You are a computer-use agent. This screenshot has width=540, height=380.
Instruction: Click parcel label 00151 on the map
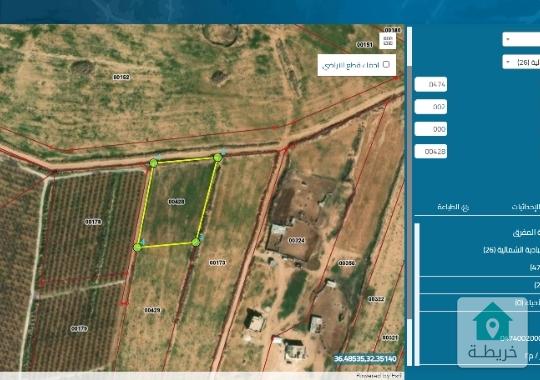364,45
